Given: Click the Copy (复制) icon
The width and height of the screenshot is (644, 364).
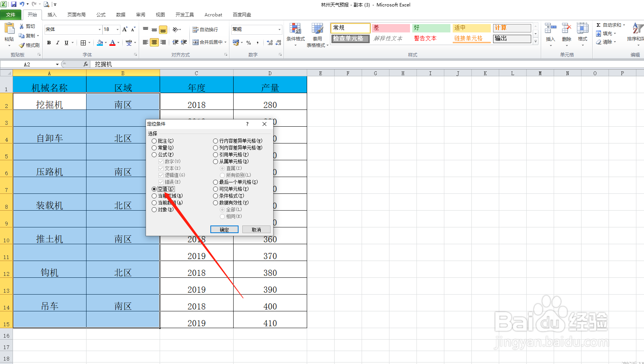Looking at the screenshot, I should click(22, 35).
